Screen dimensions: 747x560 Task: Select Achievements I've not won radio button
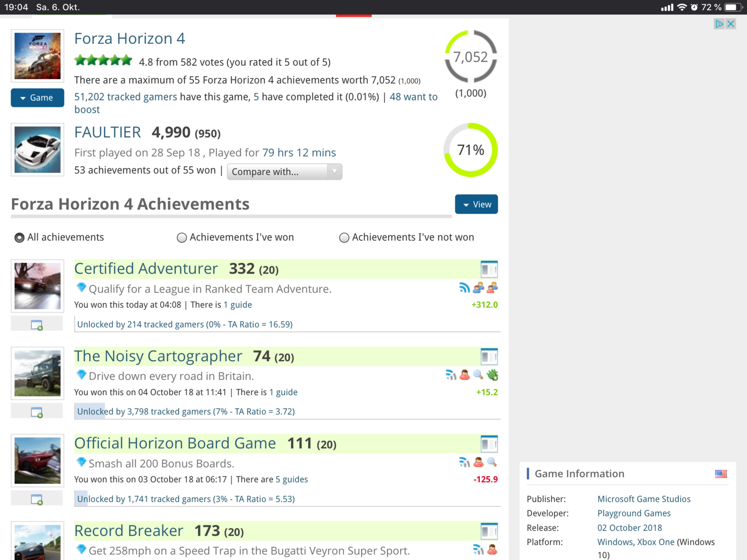[x=344, y=238]
